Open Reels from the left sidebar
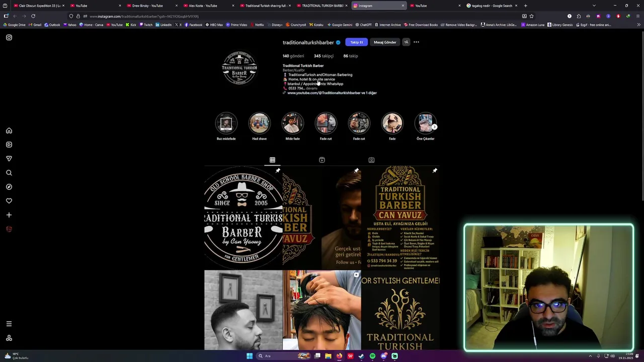 [x=9, y=145]
